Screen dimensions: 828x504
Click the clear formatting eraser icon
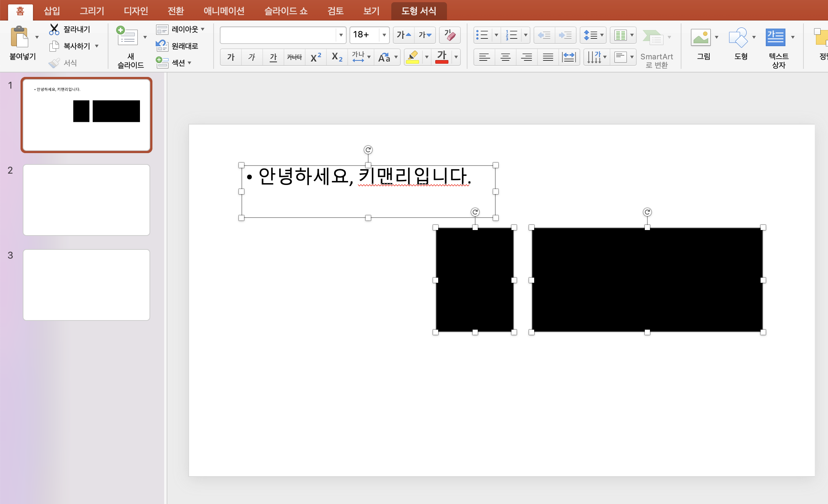[x=450, y=35]
